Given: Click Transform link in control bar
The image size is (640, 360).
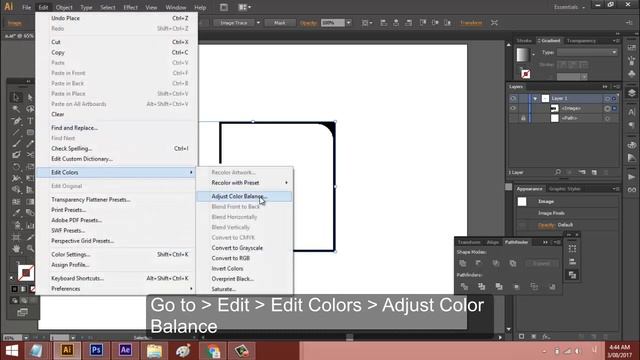Looking at the screenshot, I should (x=471, y=23).
